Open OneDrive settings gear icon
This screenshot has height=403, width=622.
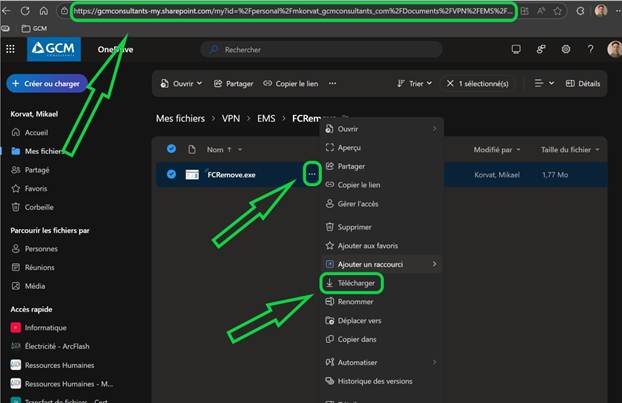click(566, 49)
